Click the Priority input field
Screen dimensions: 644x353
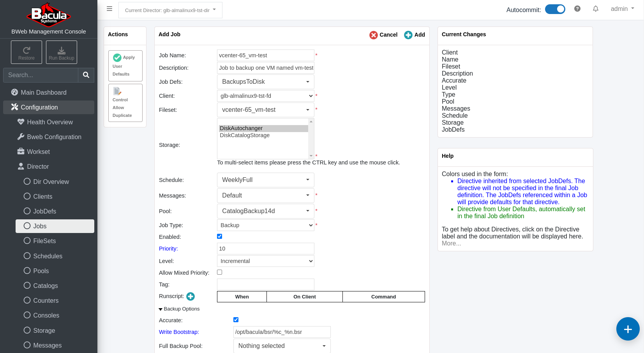click(x=266, y=249)
